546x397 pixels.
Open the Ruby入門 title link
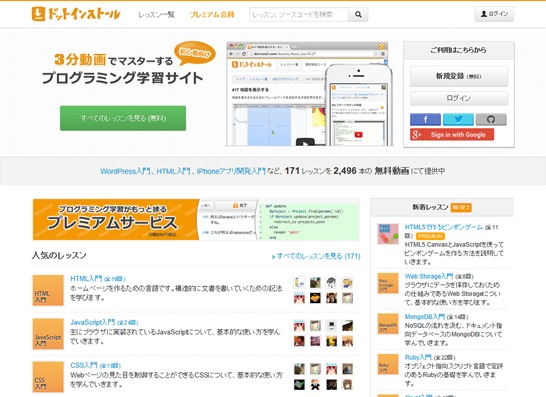(418, 357)
